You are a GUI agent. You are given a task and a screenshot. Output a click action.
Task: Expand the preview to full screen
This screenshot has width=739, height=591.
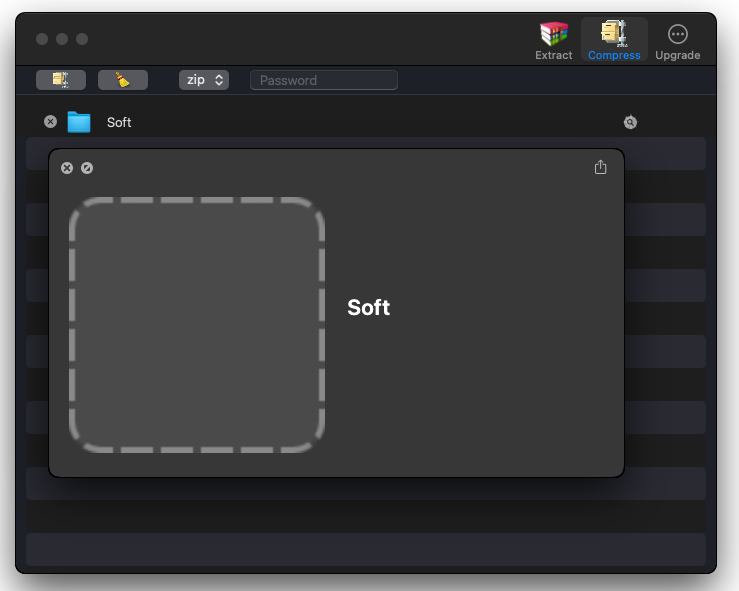(87, 168)
